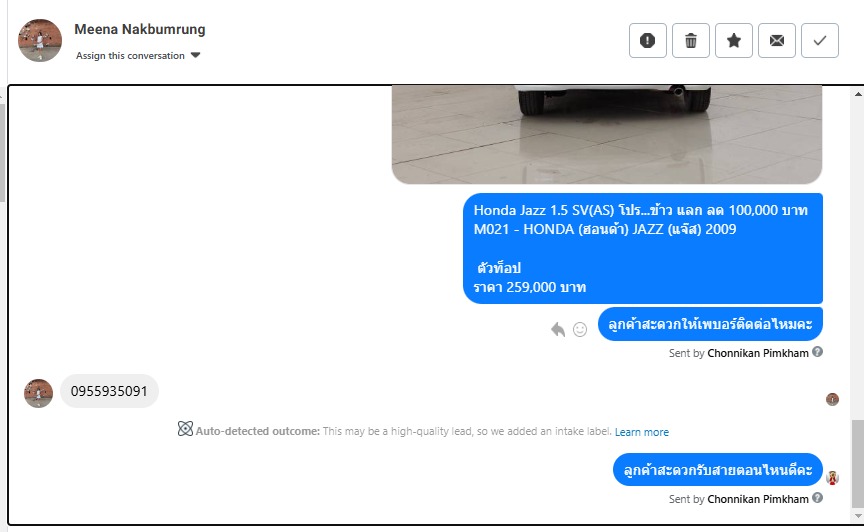Click the sender avatar next to phone number
This screenshot has width=864, height=532.
point(38,393)
